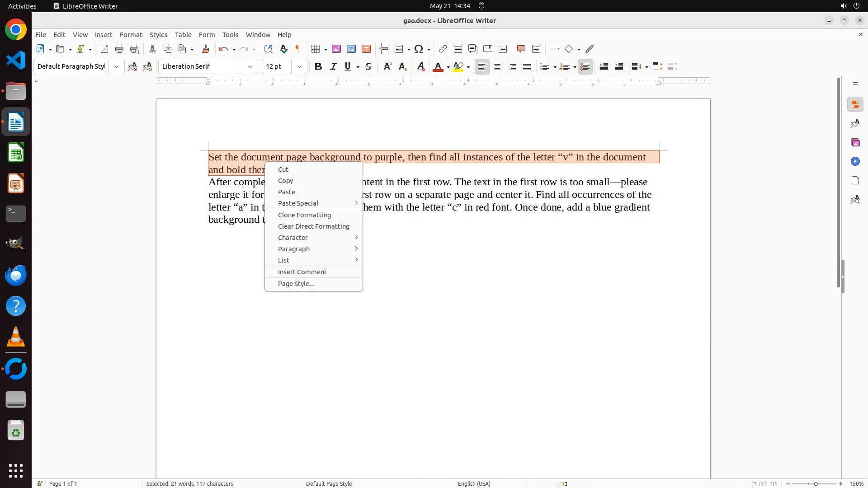Click Clear Direct Formatting in context menu
The width and height of the screenshot is (868, 488).
[313, 226]
